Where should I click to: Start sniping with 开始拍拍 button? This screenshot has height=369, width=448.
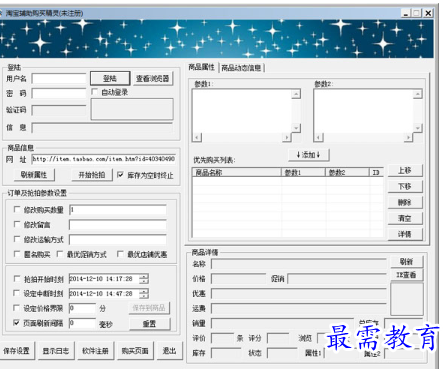tap(92, 175)
